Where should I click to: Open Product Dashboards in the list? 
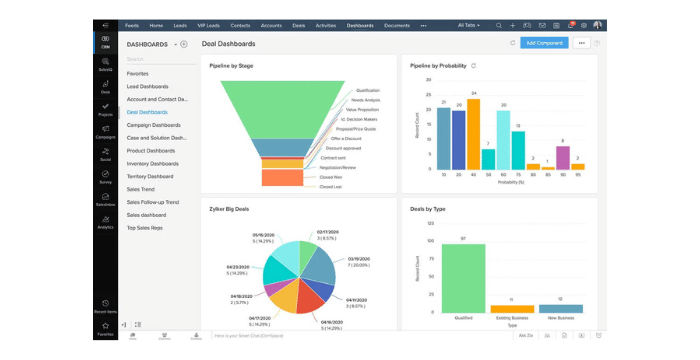pyautogui.click(x=151, y=151)
